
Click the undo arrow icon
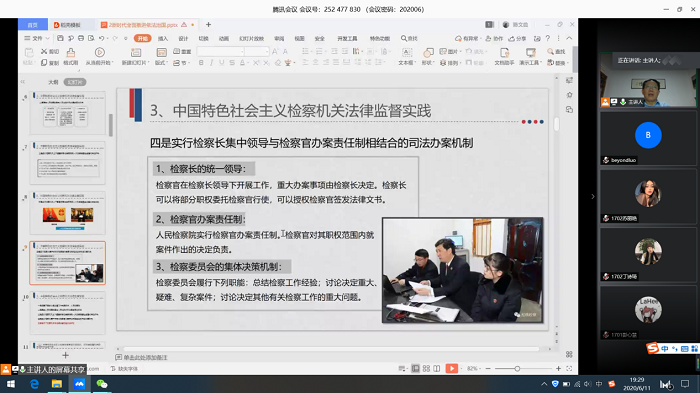pyautogui.click(x=102, y=38)
